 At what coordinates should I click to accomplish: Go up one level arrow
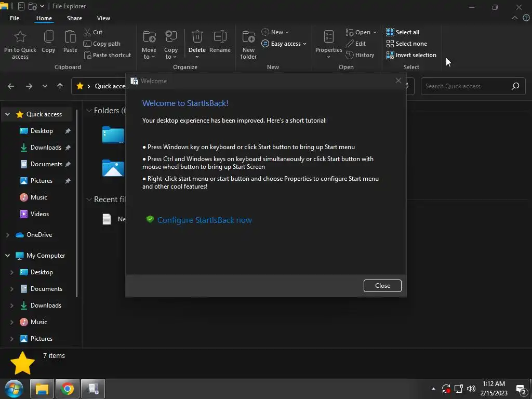[x=60, y=87]
